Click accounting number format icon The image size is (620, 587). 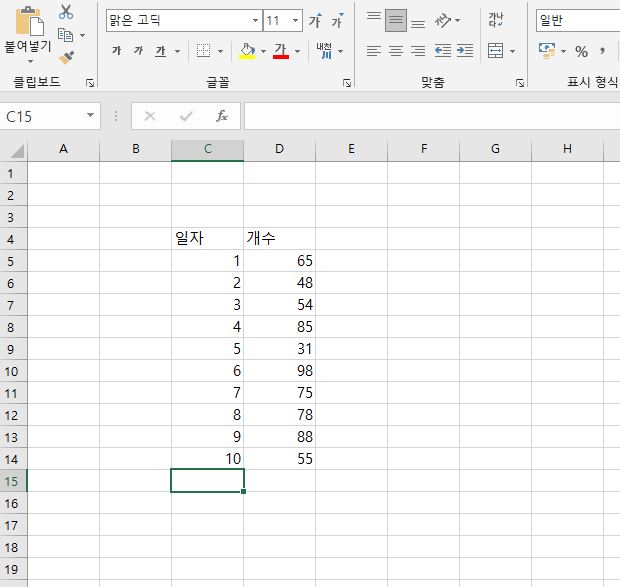(547, 51)
